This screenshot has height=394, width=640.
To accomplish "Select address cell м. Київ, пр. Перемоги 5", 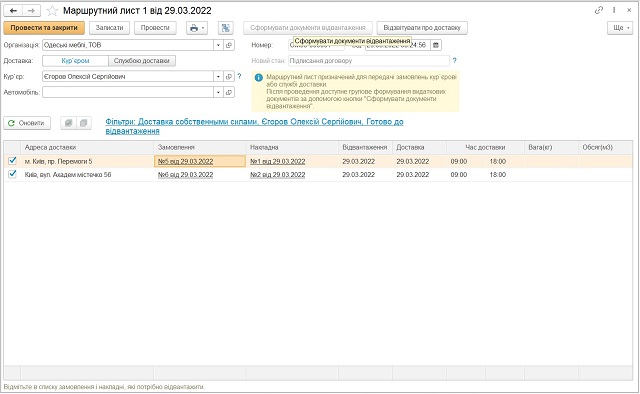I will tap(87, 161).
